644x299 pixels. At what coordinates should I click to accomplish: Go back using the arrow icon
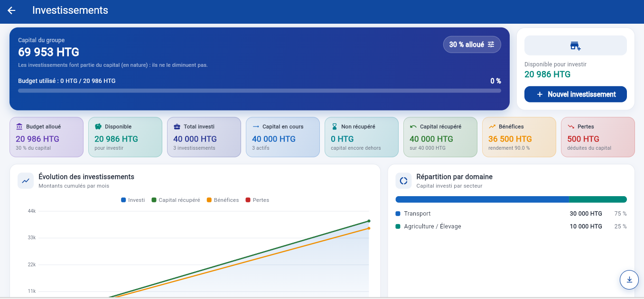click(11, 10)
